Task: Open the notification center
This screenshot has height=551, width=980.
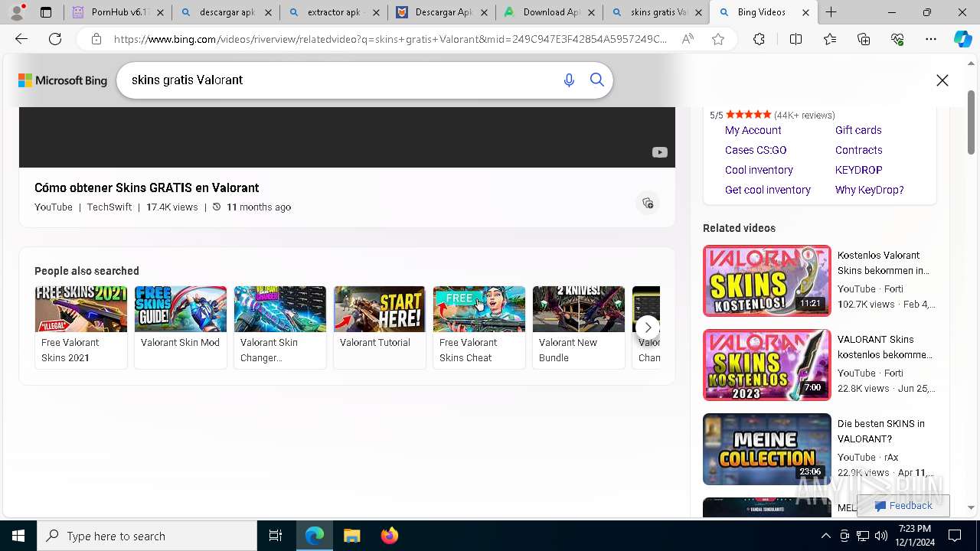Action: point(955,536)
